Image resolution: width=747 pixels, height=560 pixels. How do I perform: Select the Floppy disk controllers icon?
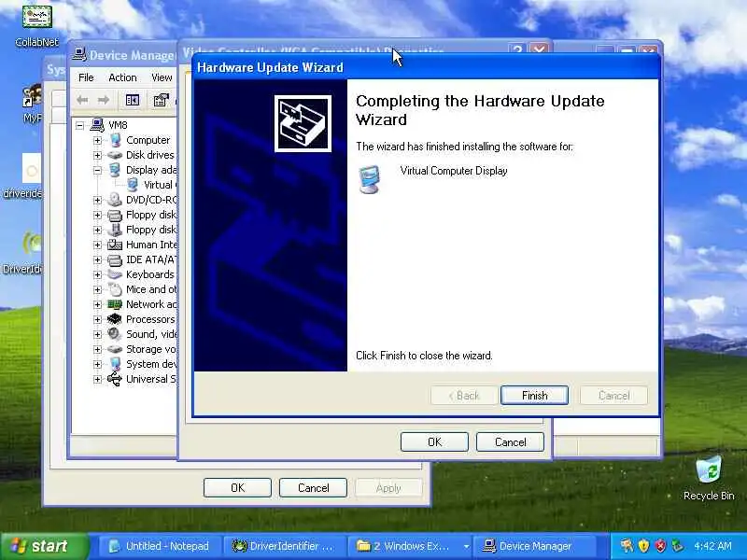tap(115, 215)
